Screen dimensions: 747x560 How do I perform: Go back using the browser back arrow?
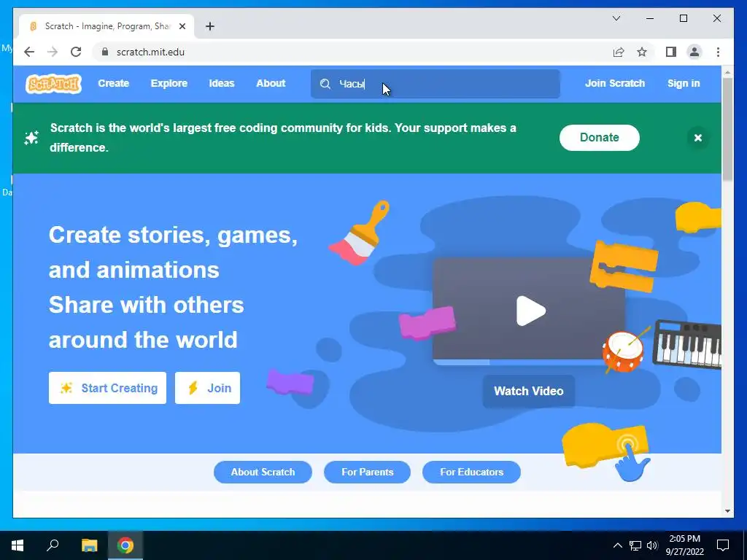pyautogui.click(x=29, y=52)
